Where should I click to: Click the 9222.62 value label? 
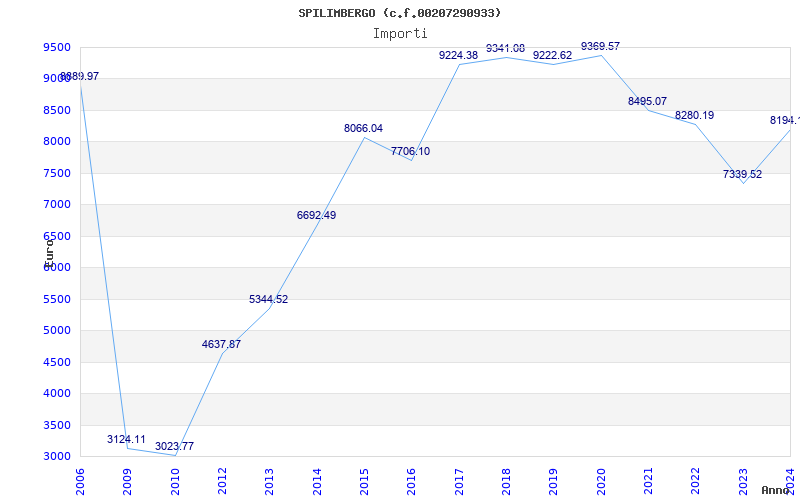(x=553, y=56)
